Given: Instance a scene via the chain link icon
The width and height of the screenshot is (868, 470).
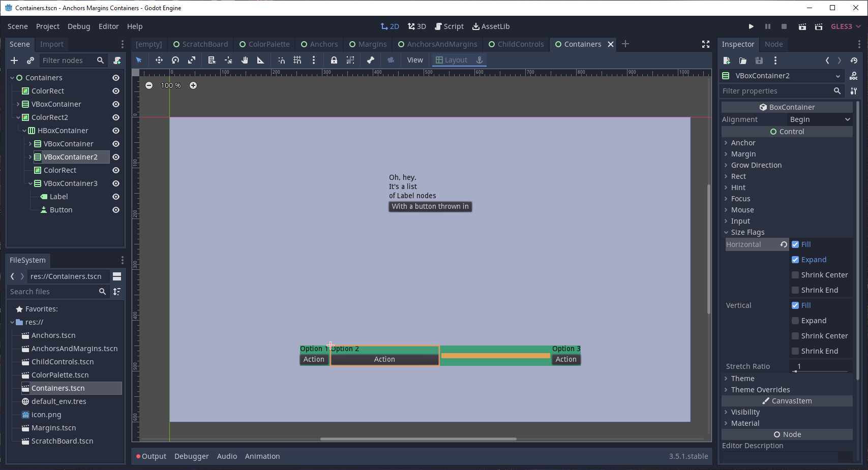Looking at the screenshot, I should pyautogui.click(x=30, y=60).
